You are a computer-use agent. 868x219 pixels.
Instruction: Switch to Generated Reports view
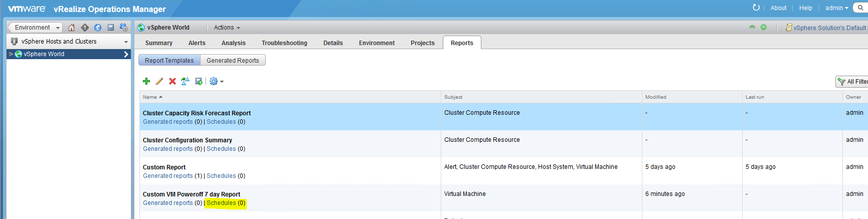tap(233, 60)
